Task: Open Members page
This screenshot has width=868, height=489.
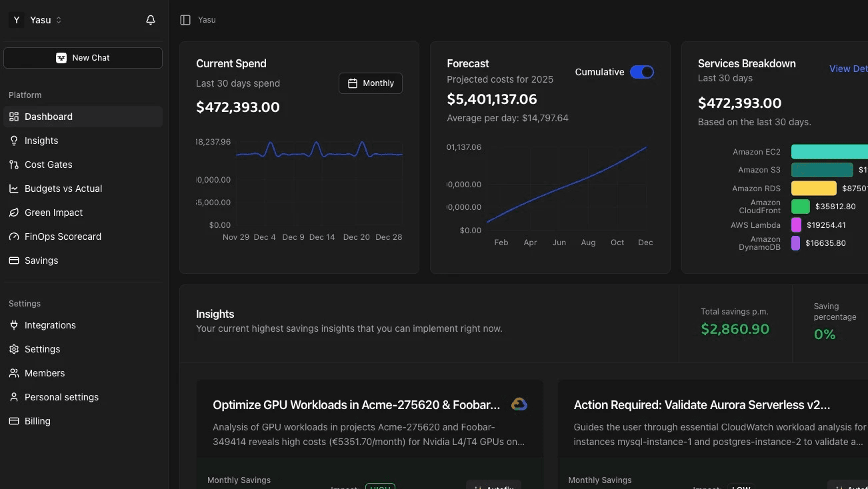Action: coord(83,373)
